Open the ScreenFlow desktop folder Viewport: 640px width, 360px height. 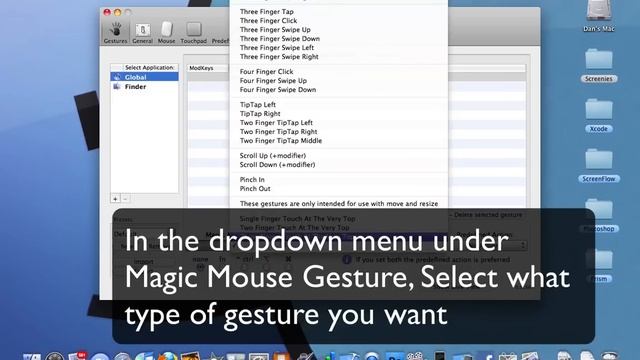(599, 165)
